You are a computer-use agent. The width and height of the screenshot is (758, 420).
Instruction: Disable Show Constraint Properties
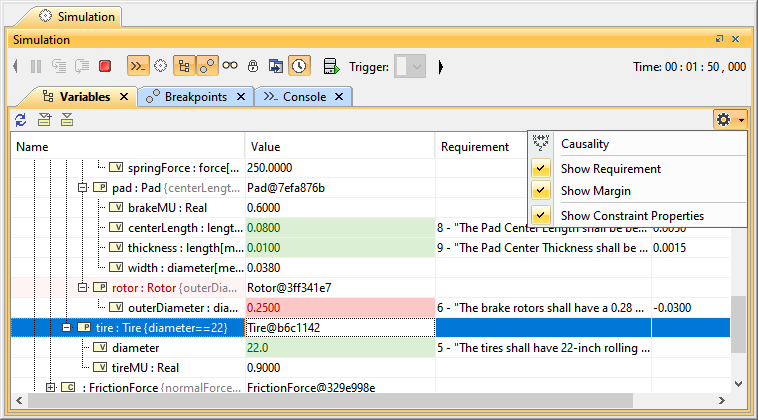click(x=542, y=216)
